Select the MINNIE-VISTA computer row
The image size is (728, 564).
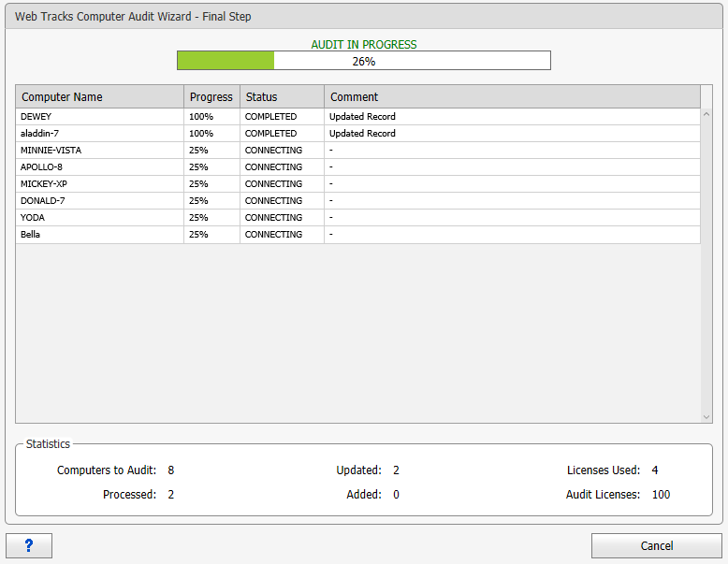pyautogui.click(x=358, y=150)
